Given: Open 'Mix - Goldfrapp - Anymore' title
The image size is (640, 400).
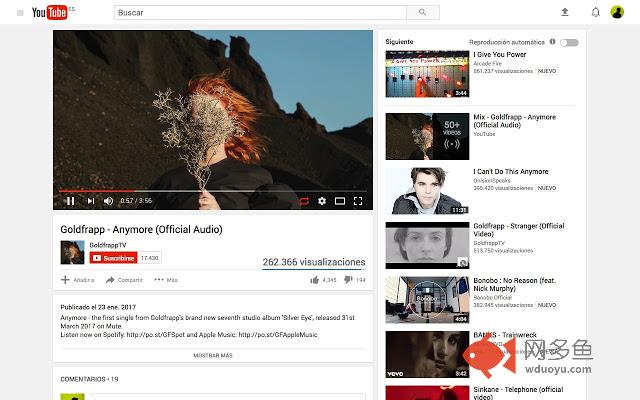Looking at the screenshot, I should (514, 121).
